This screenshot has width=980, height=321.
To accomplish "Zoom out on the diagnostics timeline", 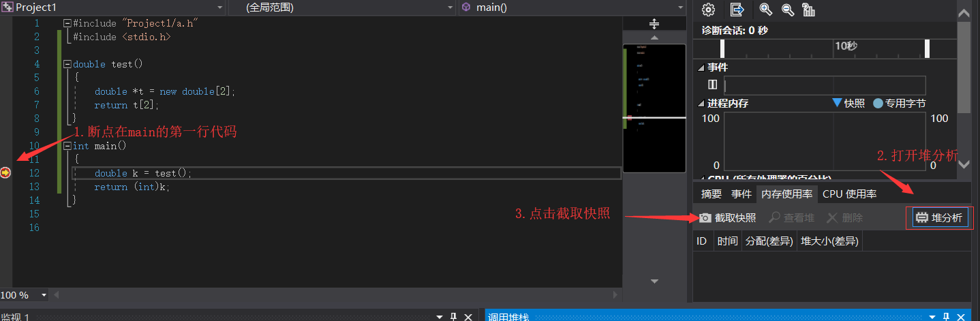I will (x=788, y=10).
